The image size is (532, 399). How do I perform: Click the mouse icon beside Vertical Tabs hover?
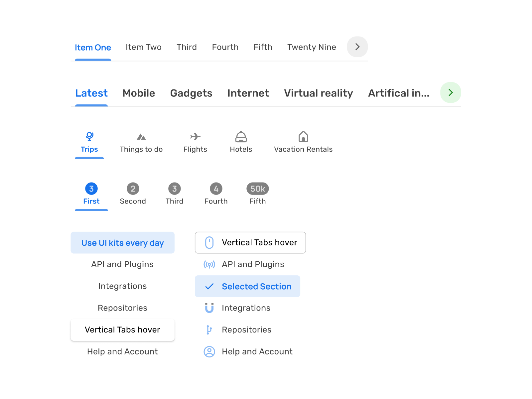tap(209, 243)
